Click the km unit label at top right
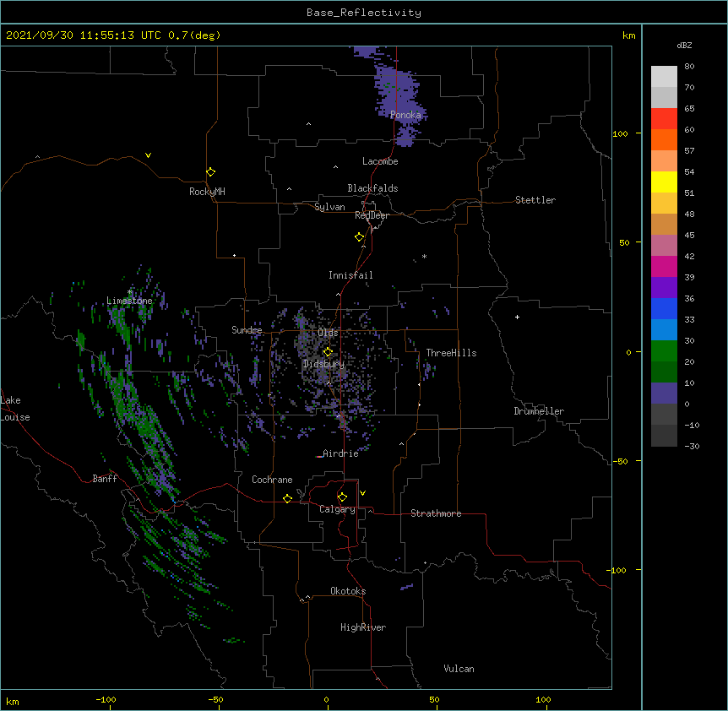This screenshot has width=728, height=711. pyautogui.click(x=629, y=35)
